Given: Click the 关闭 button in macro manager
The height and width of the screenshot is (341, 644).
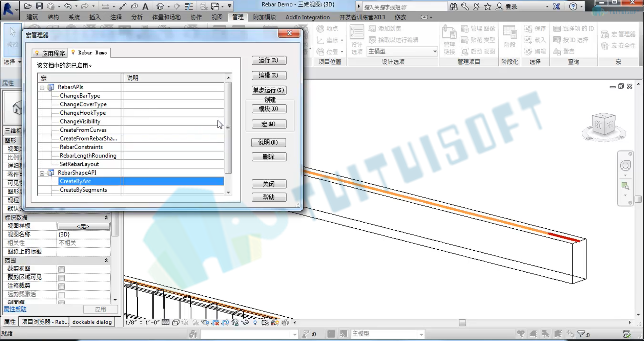Looking at the screenshot, I should [x=269, y=184].
